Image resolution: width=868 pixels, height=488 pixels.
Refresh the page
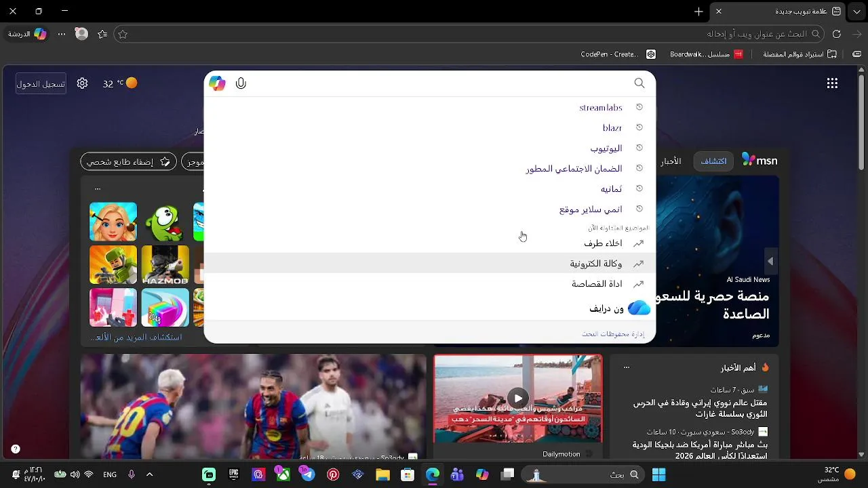coord(837,34)
